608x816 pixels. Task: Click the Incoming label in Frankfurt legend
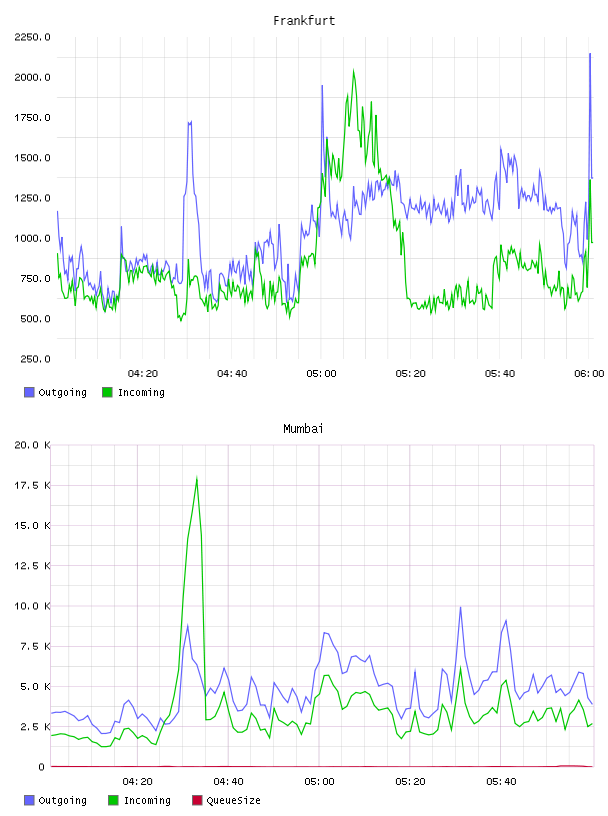coord(141,393)
